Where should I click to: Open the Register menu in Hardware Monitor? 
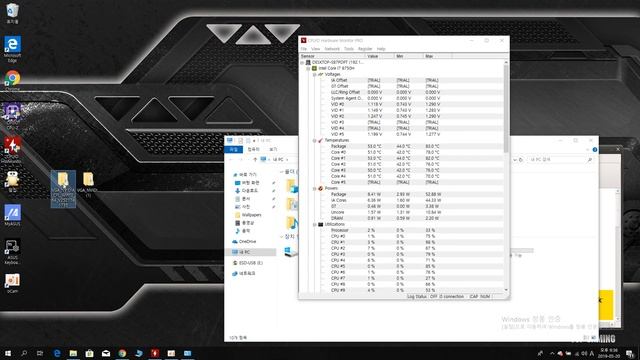tap(365, 49)
